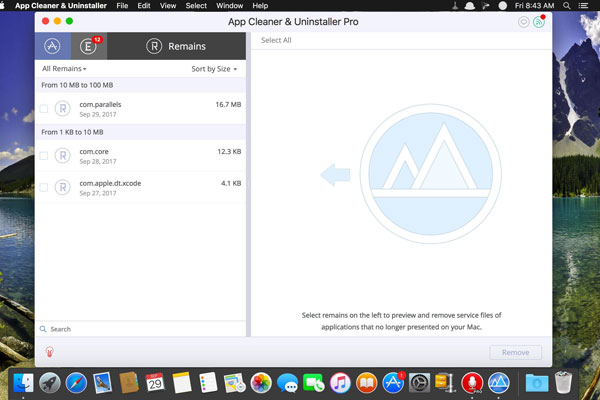Open the Extensions tab with badge
Viewport: 600px width, 400px height.
pyautogui.click(x=88, y=45)
